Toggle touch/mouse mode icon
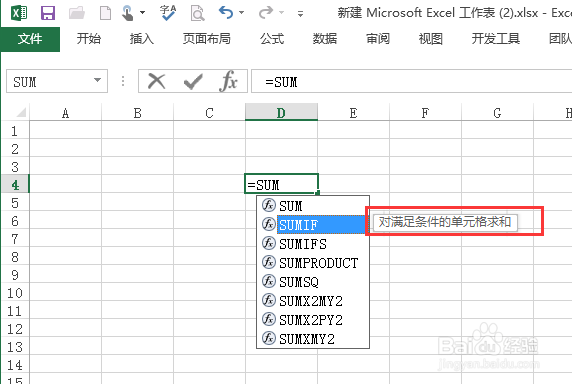Image resolution: width=572 pixels, height=384 pixels. coord(127,13)
